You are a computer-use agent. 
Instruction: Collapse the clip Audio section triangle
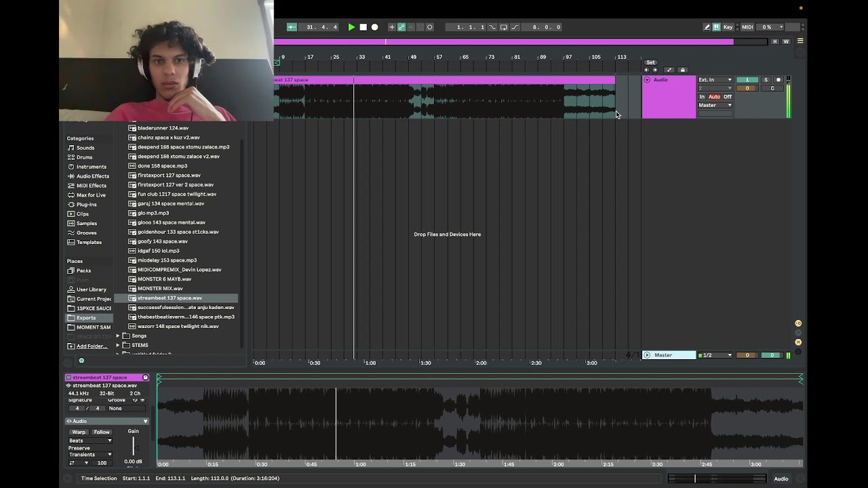pos(144,422)
